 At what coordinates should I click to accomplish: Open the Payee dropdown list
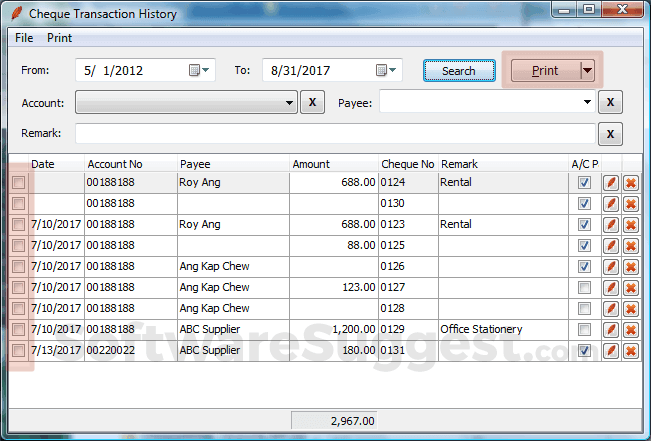coord(587,103)
